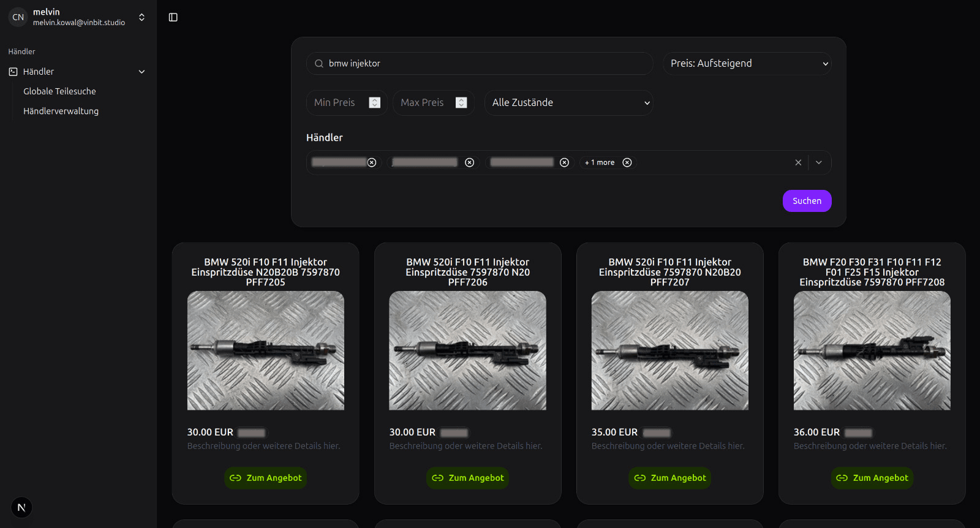Remove the first selected Händler chip
Image resolution: width=980 pixels, height=528 pixels.
click(x=372, y=162)
